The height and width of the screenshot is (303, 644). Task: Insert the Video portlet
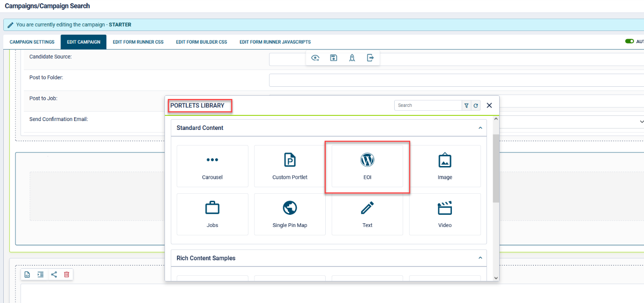(x=445, y=214)
